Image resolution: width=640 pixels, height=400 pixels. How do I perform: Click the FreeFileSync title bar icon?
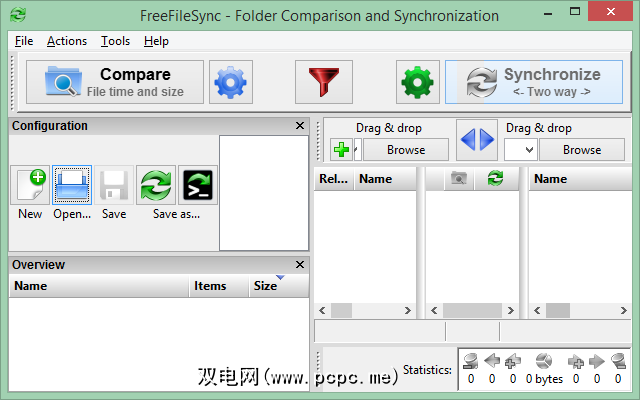(x=18, y=15)
